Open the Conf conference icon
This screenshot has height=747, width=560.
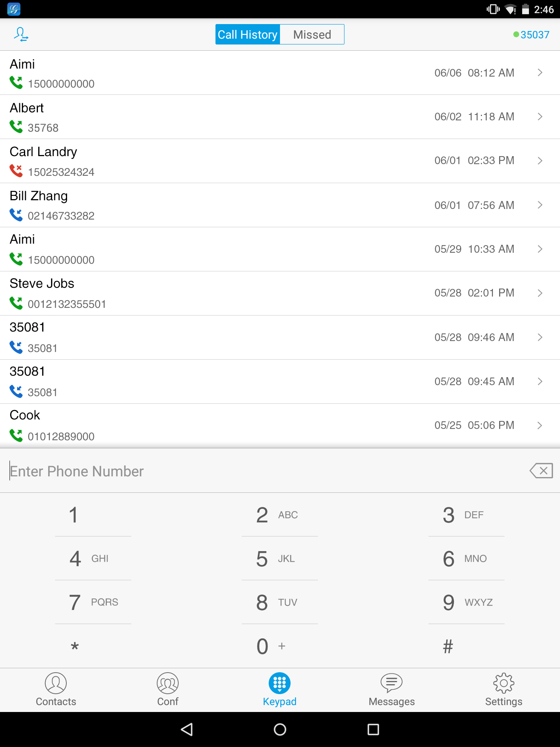coord(168,683)
